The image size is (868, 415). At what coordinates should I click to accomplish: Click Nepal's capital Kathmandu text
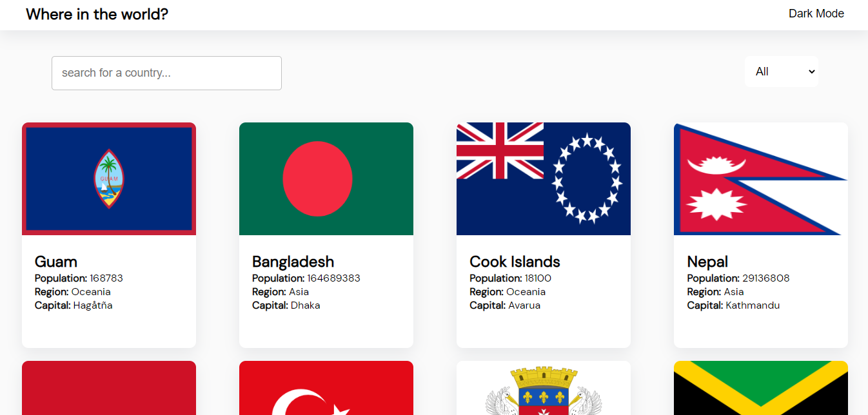coord(733,305)
